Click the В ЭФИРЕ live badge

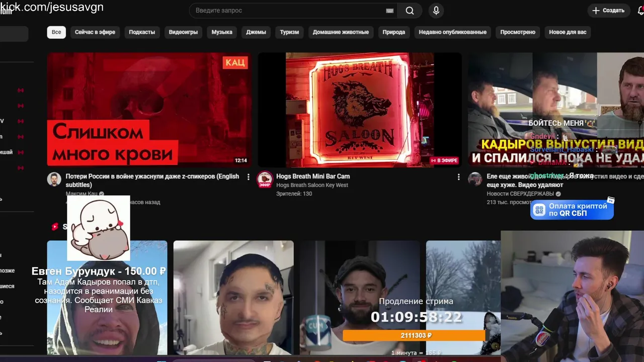444,160
